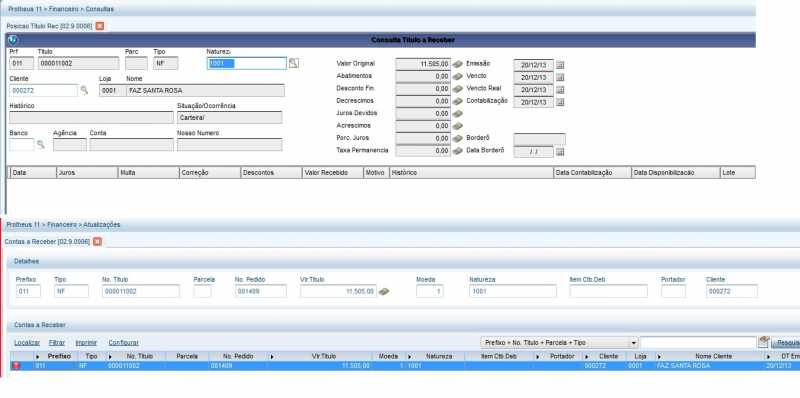The image size is (800, 398).
Task: Focus the Cliente field showing 000272
Action: click(43, 90)
